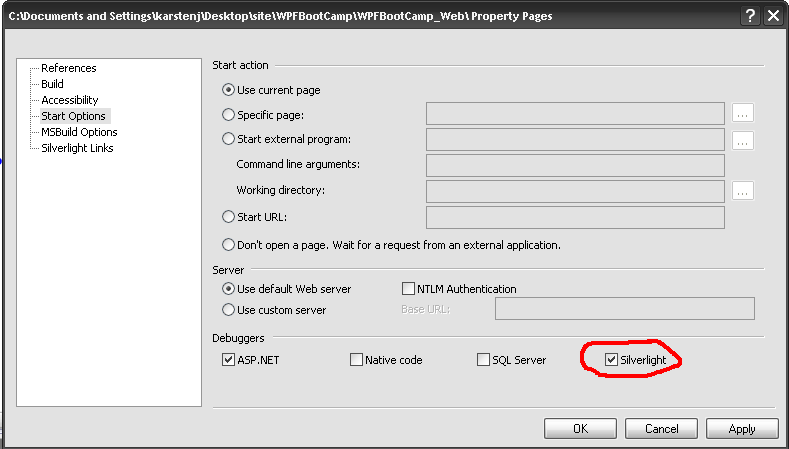Open MSBuild Options page
The height and width of the screenshot is (449, 789).
tap(79, 132)
